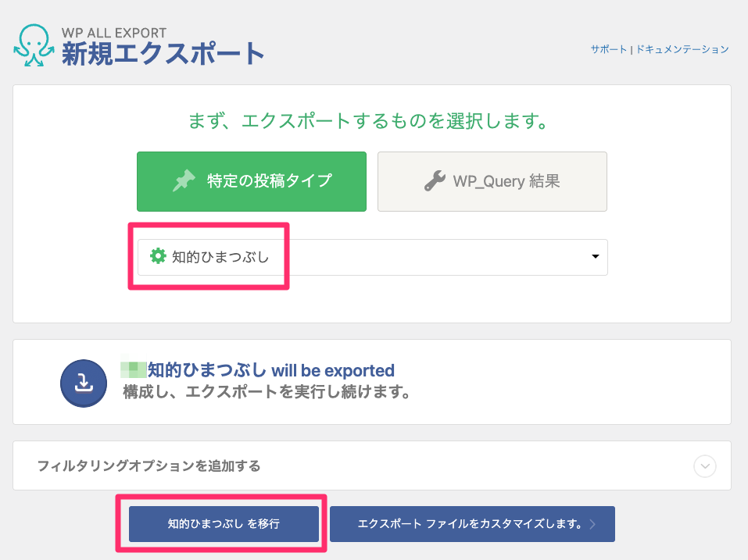
Task: Click the dropdown arrow of post type selector
Action: tap(596, 257)
